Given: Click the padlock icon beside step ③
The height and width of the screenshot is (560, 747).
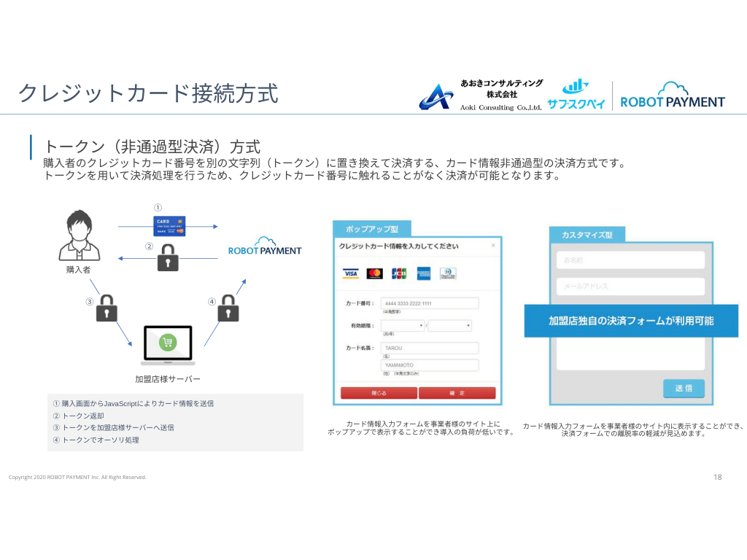Looking at the screenshot, I should point(108,308).
